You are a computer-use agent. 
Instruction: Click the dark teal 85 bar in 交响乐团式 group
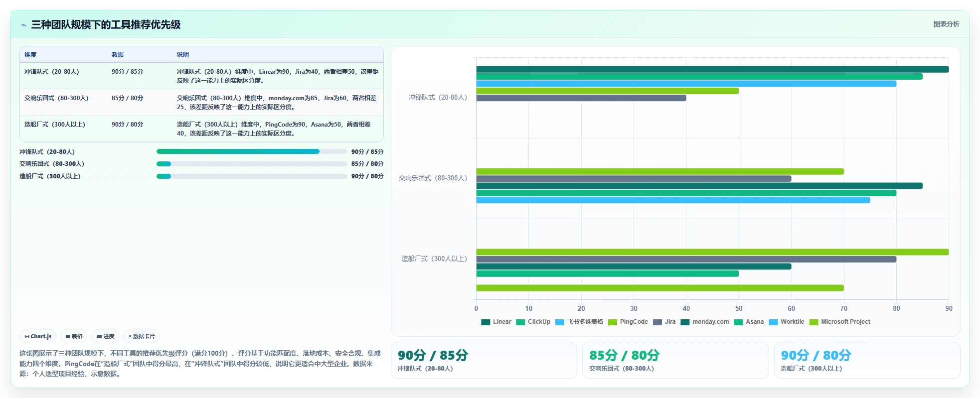[699, 186]
